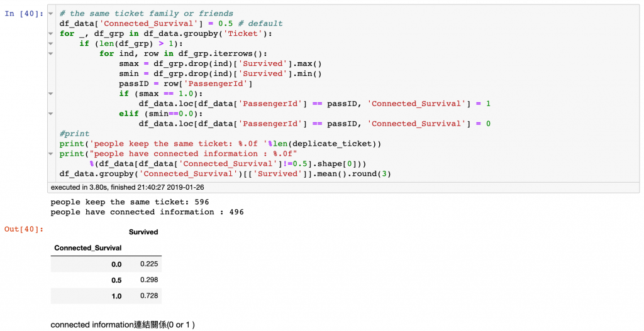
Task: Click the df_data.groupby('Connected_Survival') mean line
Action: [225, 174]
